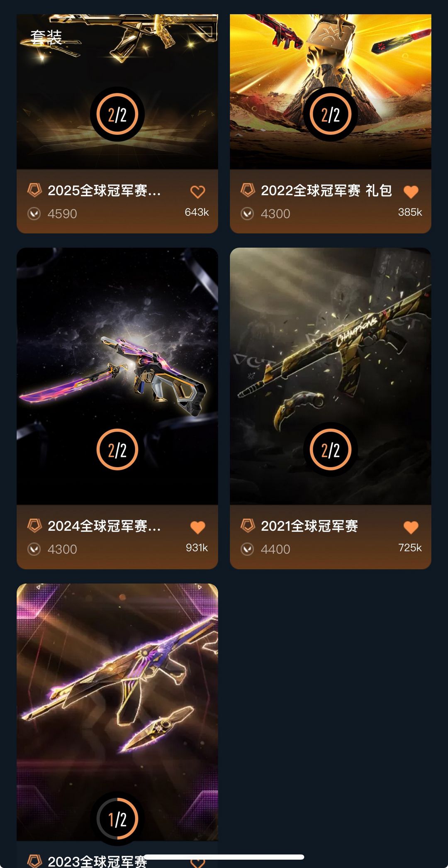Toggle heart on 2024全球冠军赛 bundle

(197, 527)
